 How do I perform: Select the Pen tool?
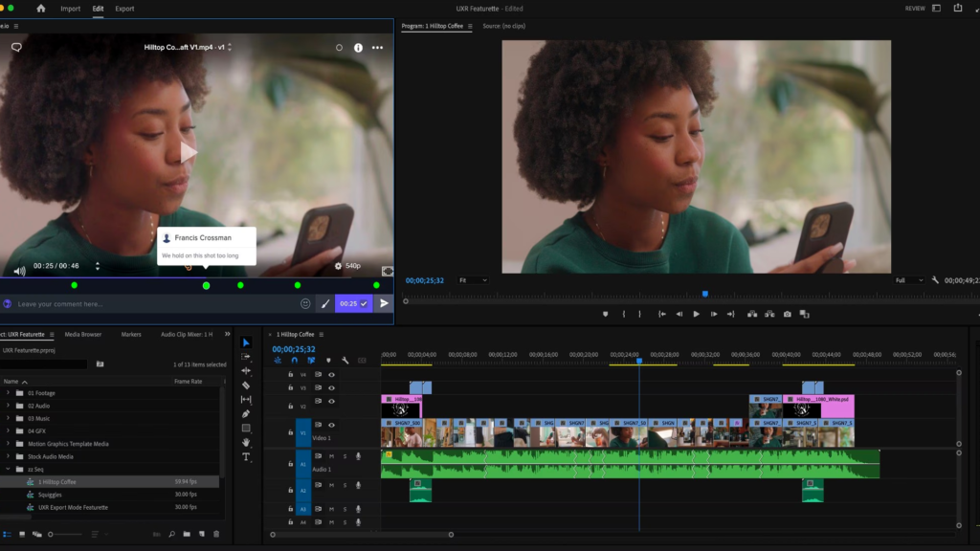[246, 413]
